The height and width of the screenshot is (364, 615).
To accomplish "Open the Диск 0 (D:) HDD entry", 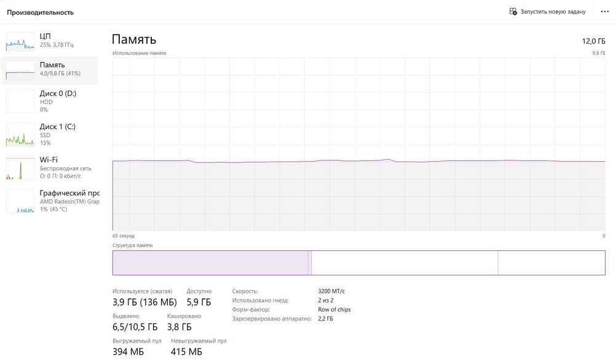I will 58,101.
